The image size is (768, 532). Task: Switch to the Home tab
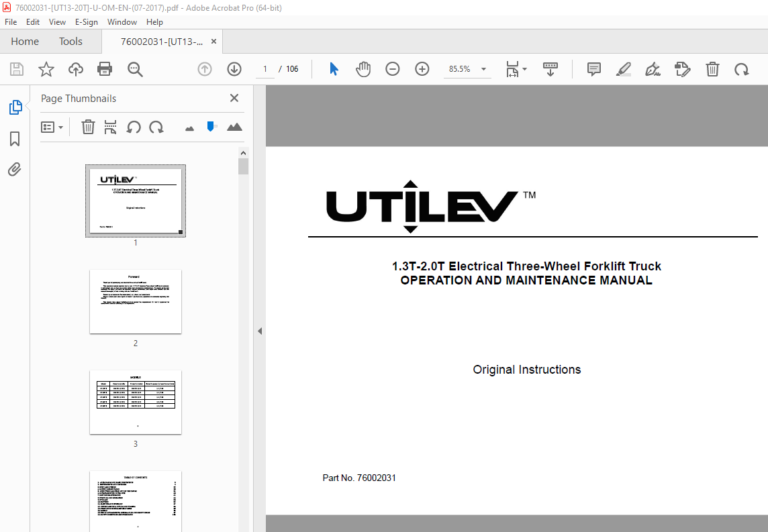25,42
